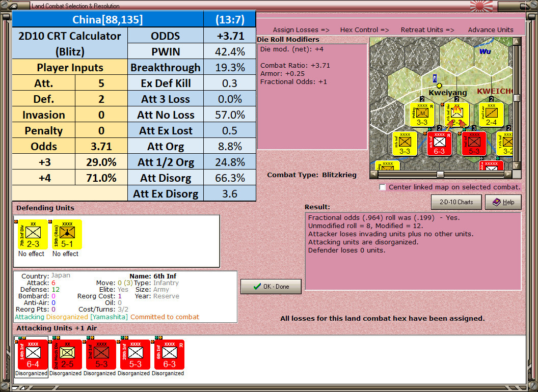538x392 pixels.
Task: Click the yellow 3-3 unit left of red 6-3
Action: pyautogui.click(x=405, y=144)
